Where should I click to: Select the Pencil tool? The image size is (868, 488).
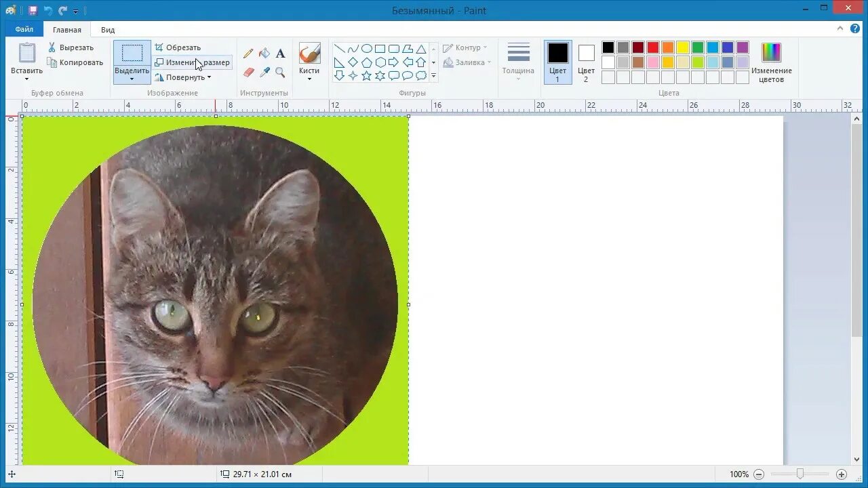248,53
